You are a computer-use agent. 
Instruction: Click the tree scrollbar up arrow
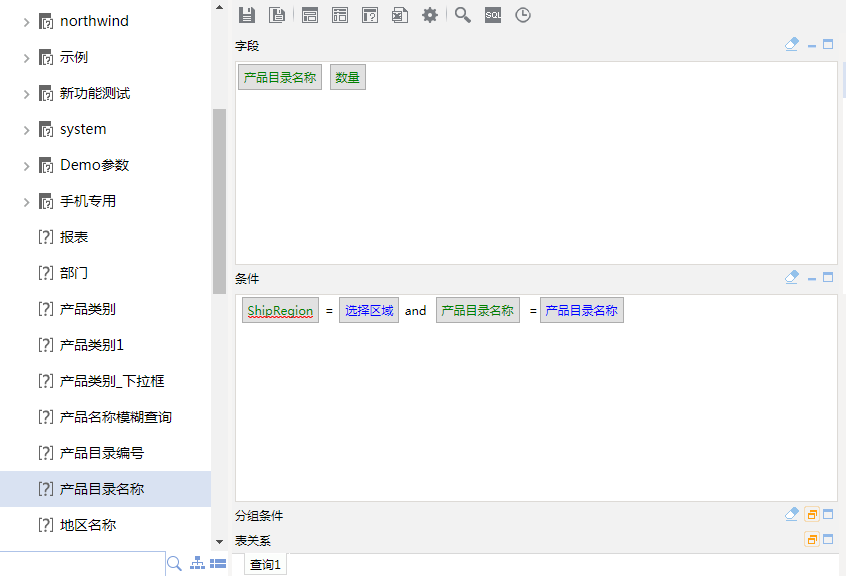pyautogui.click(x=220, y=8)
